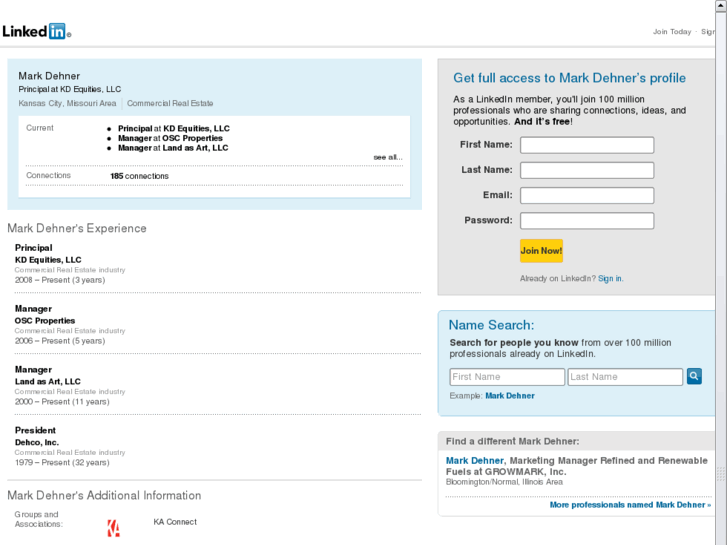Click the KA Connect group name
The width and height of the screenshot is (727, 545).
click(x=175, y=522)
